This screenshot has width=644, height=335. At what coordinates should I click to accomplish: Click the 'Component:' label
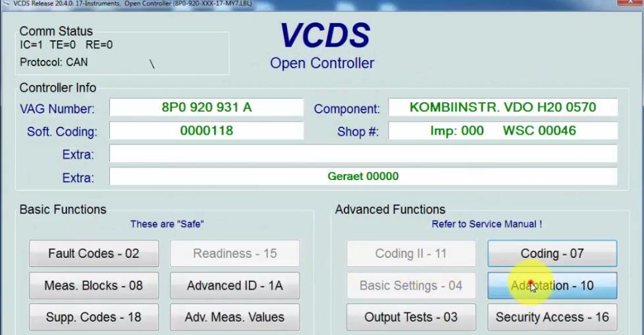pos(346,109)
